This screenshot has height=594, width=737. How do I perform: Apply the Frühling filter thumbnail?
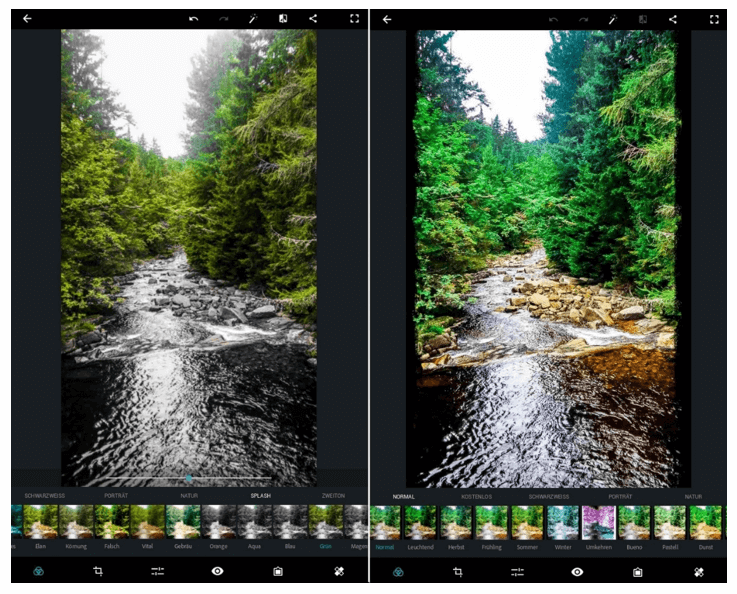[x=492, y=523]
